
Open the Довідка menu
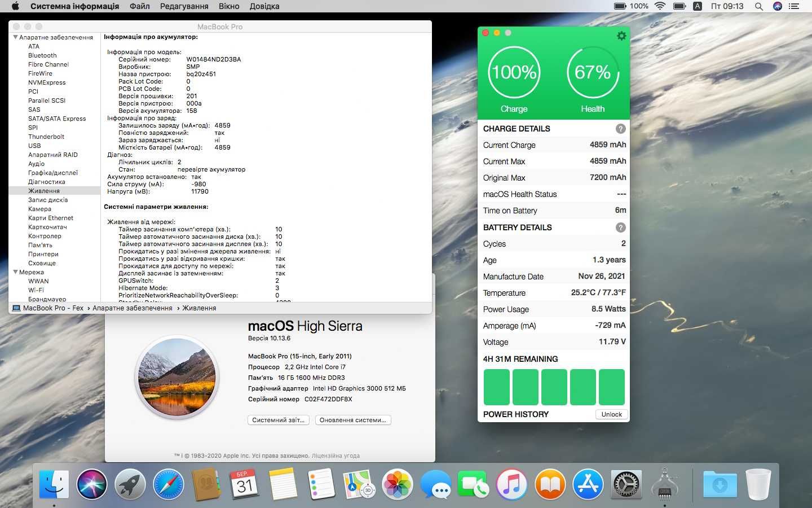click(264, 6)
